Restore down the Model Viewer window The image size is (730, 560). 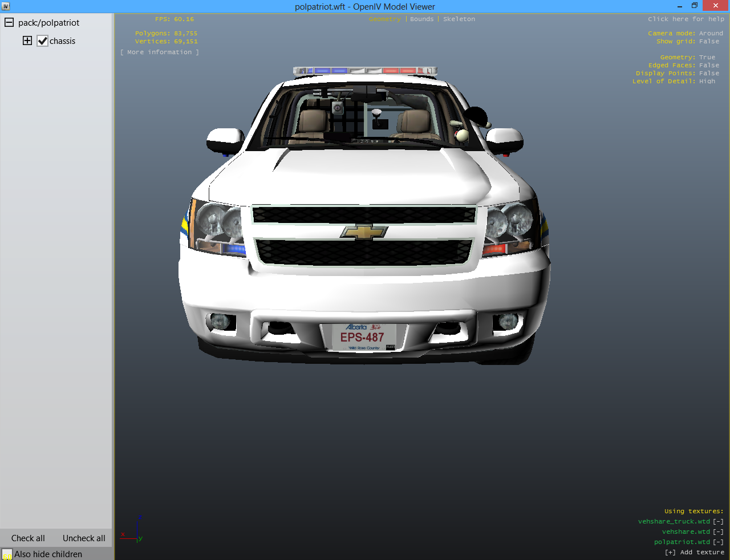[694, 6]
